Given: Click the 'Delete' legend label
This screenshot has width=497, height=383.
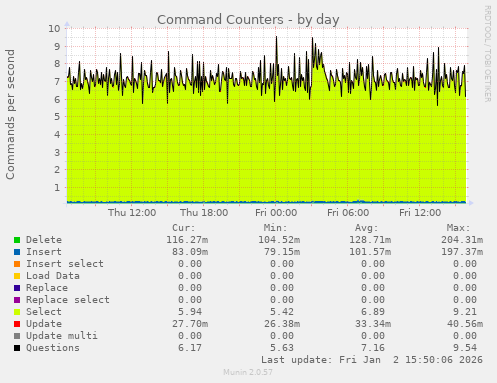Looking at the screenshot, I should [x=44, y=240].
